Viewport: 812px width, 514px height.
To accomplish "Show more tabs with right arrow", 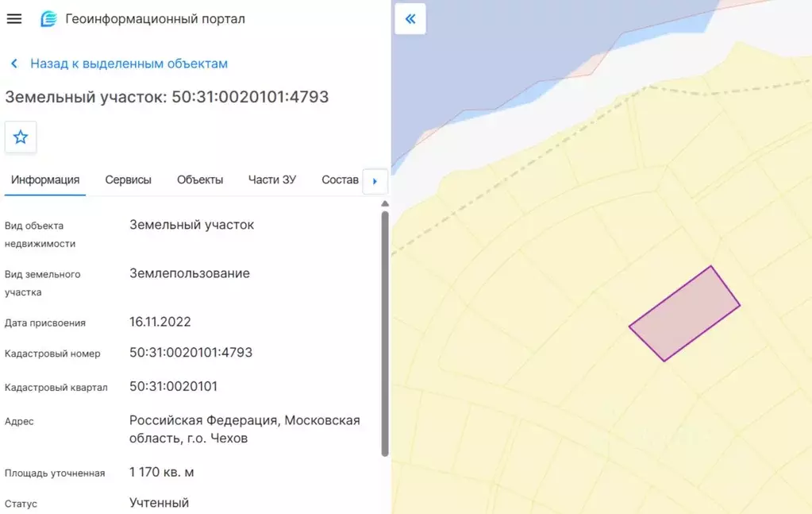I will (375, 181).
